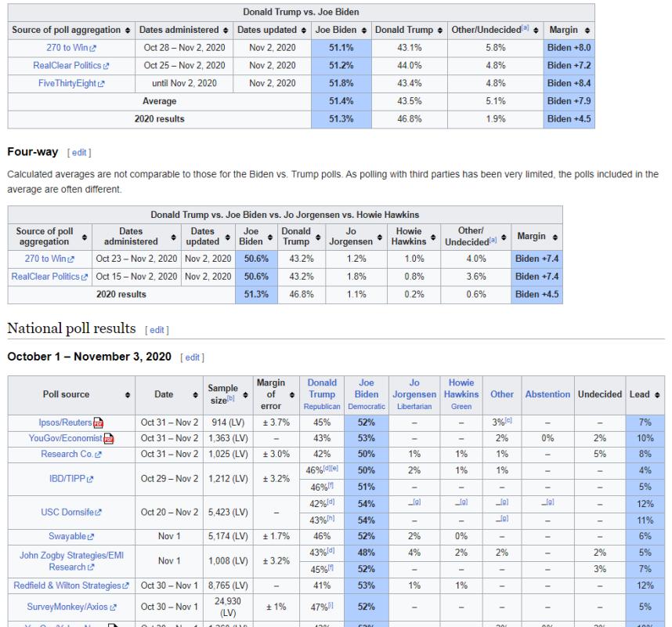Follow Jo Jorgensen link in national polls header
This screenshot has width=672, height=627.
click(414, 389)
